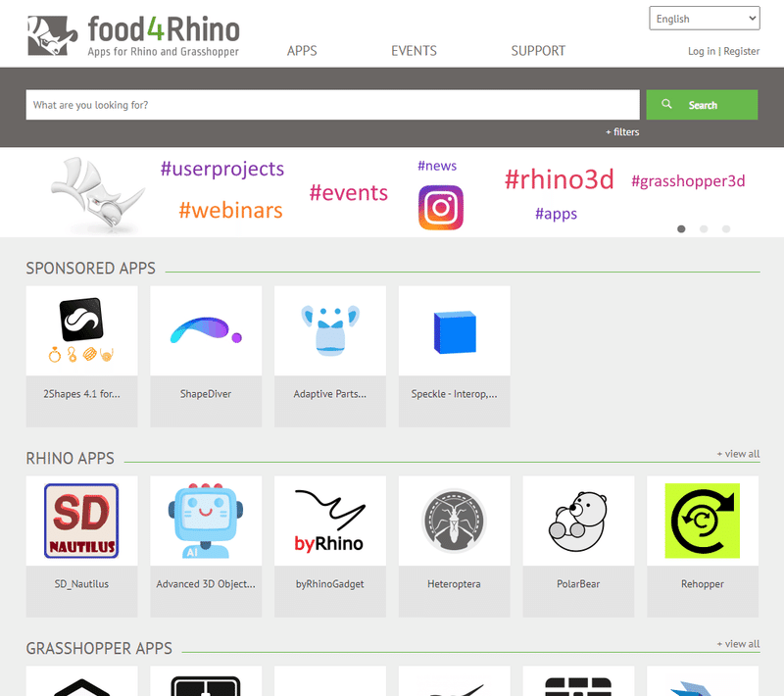The width and height of the screenshot is (784, 696).
Task: Open the byRhinoGadget app icon
Action: point(329,521)
